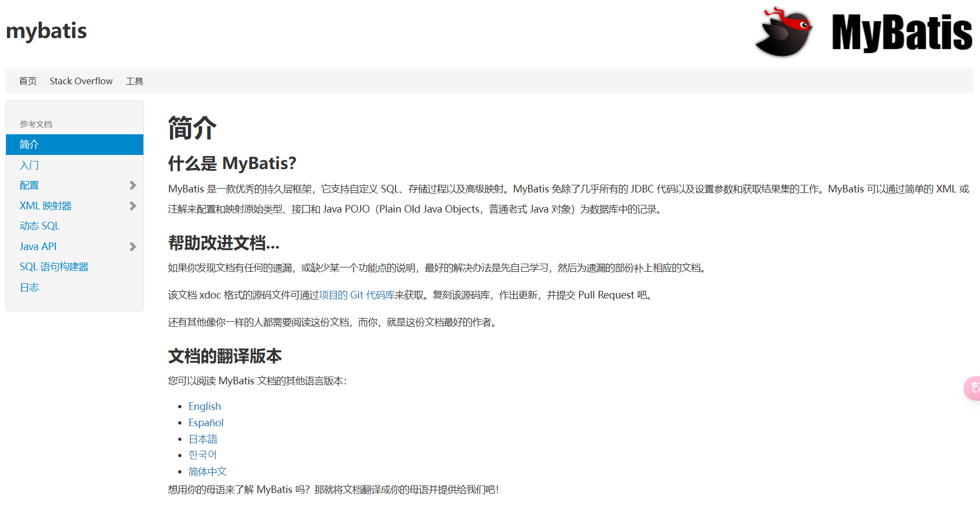Click the 帮助改进文档... heading
The height and width of the screenshot is (511, 980).
(224, 243)
